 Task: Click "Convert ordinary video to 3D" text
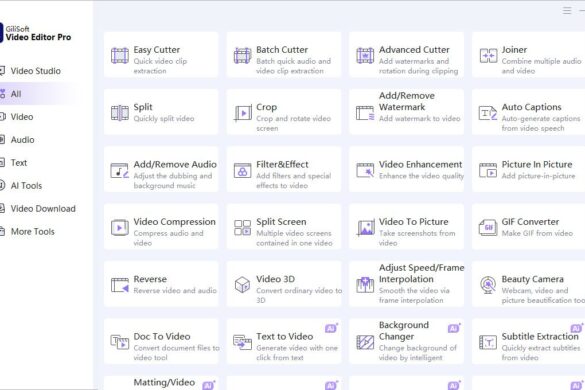point(299,295)
